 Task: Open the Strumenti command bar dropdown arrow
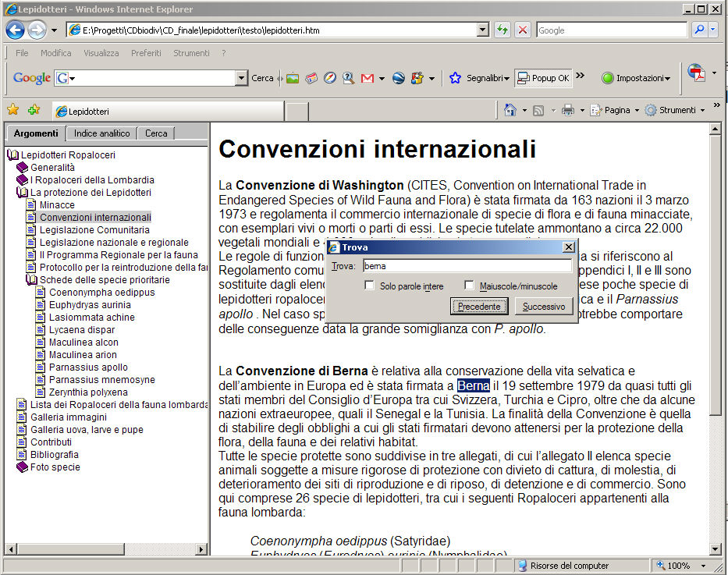point(702,111)
